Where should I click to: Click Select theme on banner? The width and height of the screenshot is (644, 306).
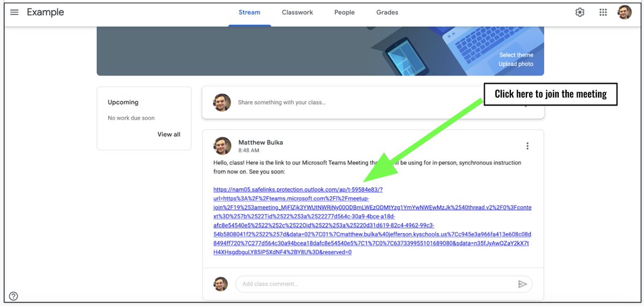tap(516, 55)
